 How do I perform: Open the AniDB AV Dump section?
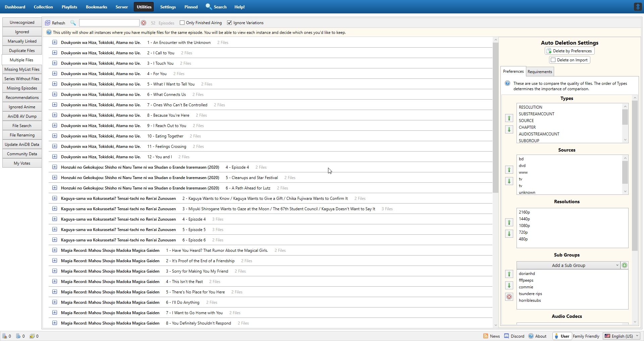tap(22, 116)
